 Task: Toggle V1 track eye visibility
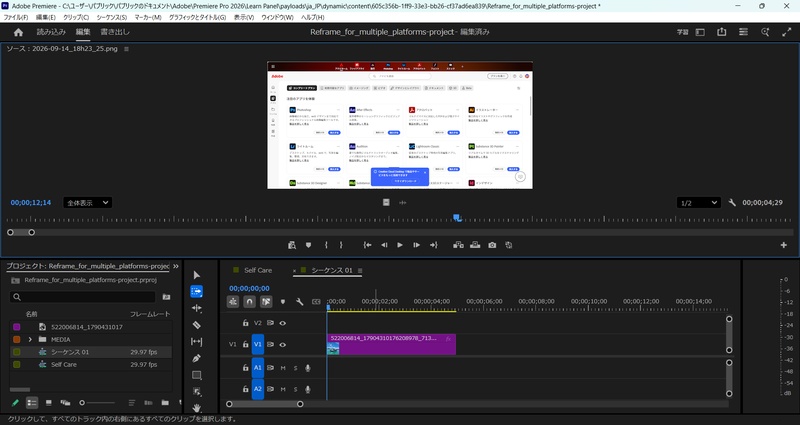click(x=283, y=344)
